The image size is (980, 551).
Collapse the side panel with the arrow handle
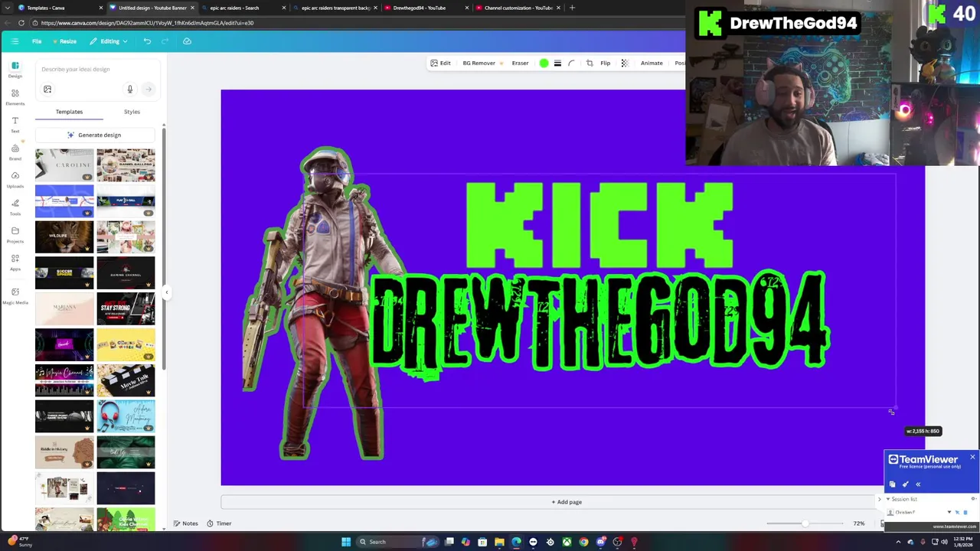coord(166,292)
